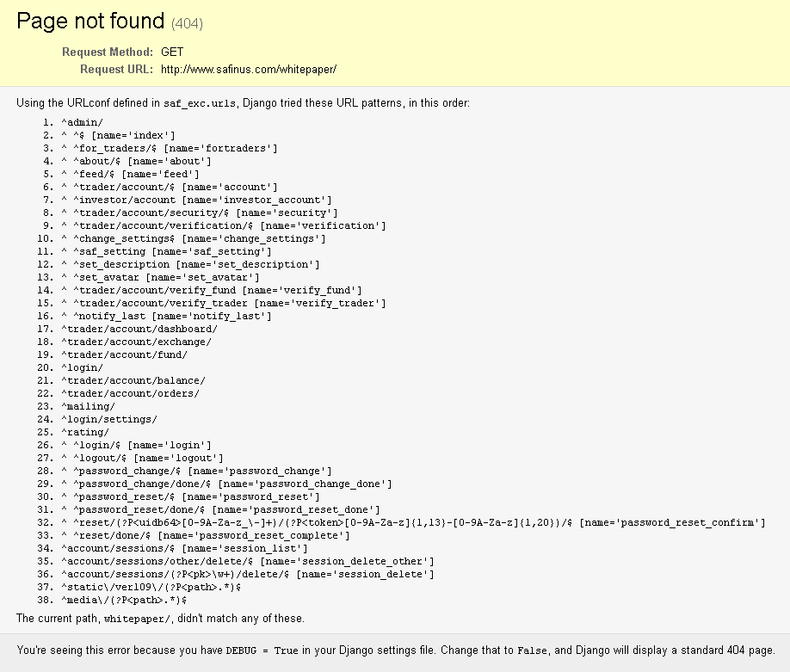Click the request URL safinus.com/whitepaper/
The width and height of the screenshot is (790, 672).
coord(249,69)
